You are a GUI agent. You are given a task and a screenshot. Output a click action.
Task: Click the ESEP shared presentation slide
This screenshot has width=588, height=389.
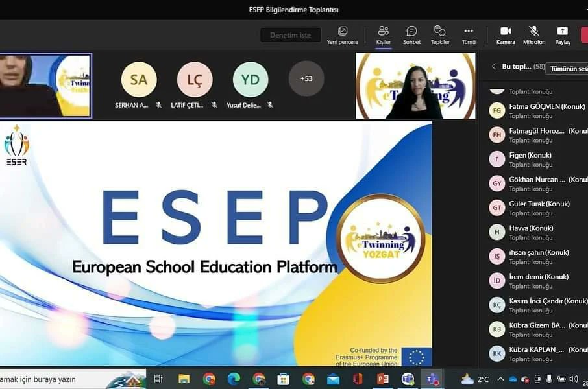click(x=215, y=244)
